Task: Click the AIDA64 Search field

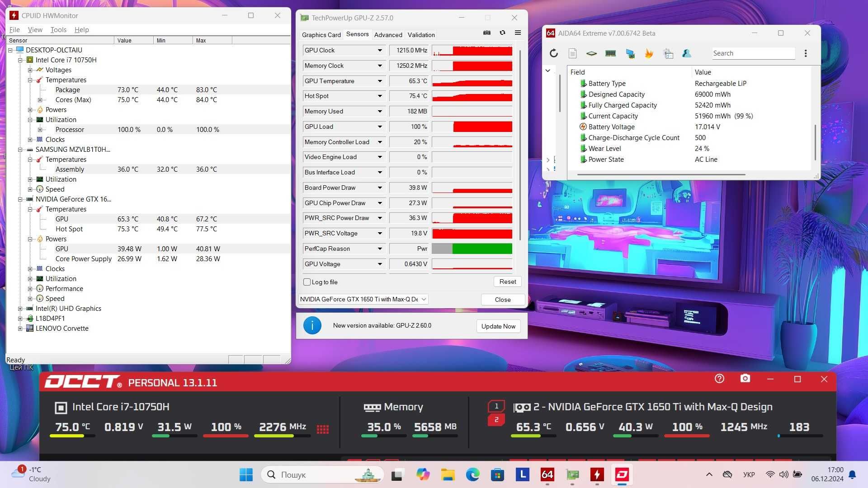Action: coord(753,53)
